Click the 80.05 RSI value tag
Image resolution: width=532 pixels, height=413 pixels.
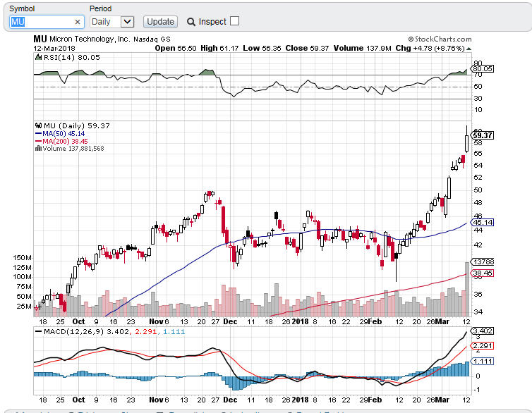click(483, 69)
